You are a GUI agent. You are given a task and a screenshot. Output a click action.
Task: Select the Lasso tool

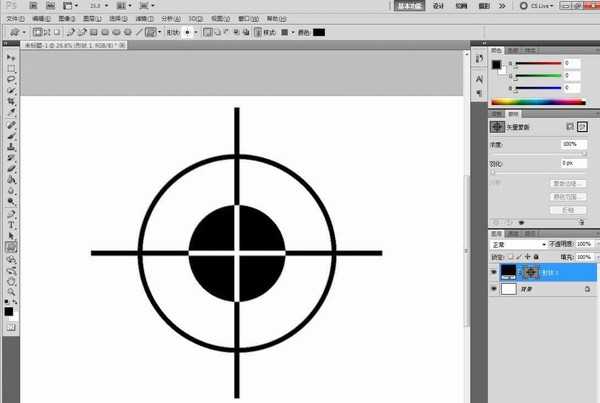click(x=11, y=78)
